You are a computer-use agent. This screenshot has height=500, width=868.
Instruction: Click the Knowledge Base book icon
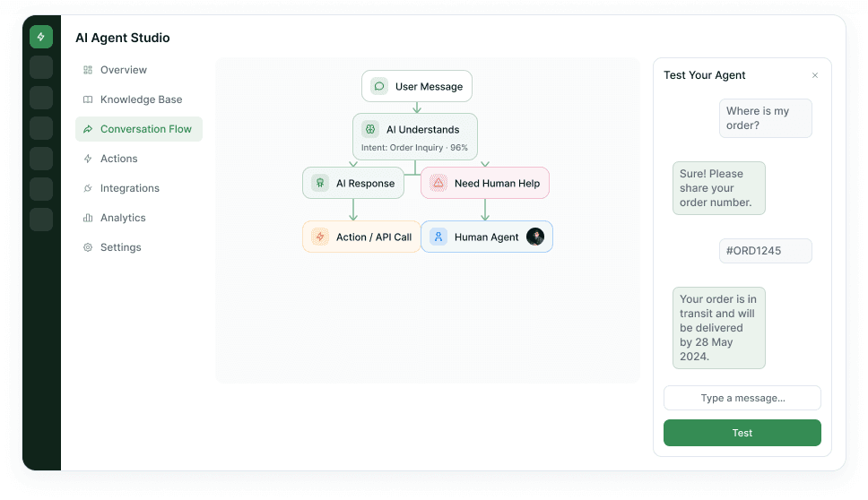[x=88, y=99]
